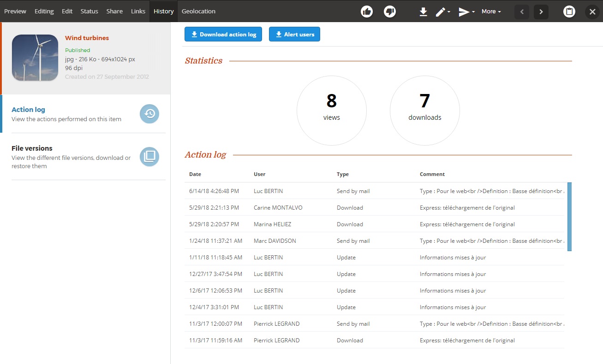The image size is (603, 364).
Task: Expand the More menu
Action: 491,12
